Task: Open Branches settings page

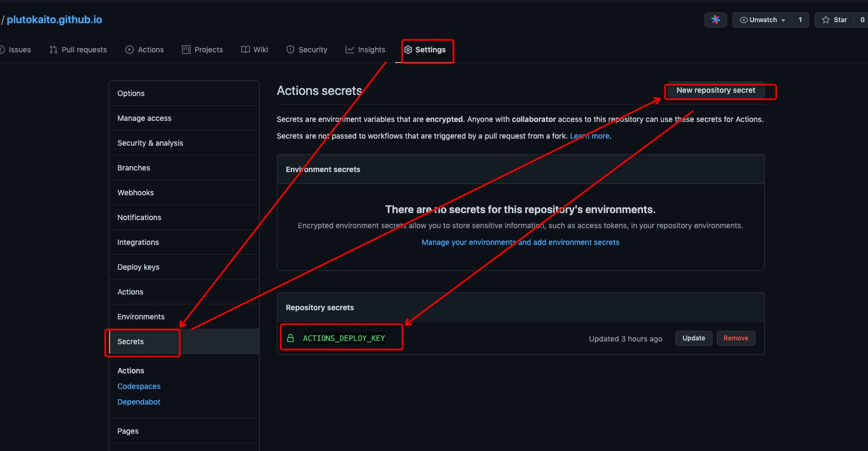Action: pyautogui.click(x=184, y=168)
